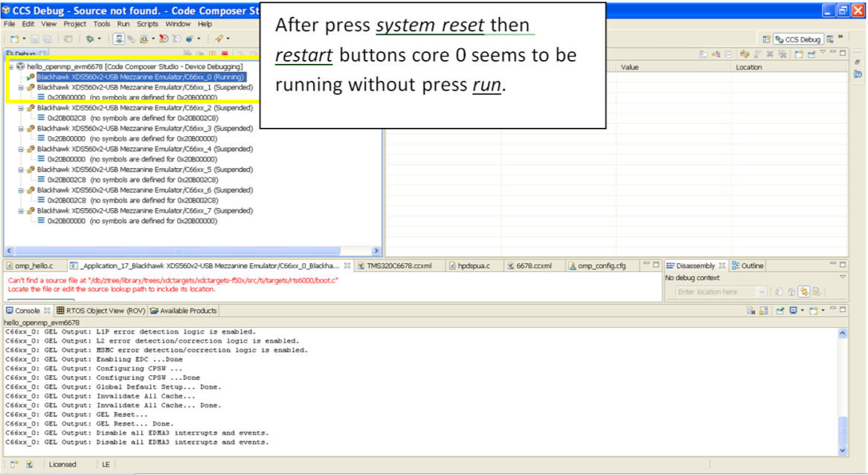Switch to the Outline tab

748,266
